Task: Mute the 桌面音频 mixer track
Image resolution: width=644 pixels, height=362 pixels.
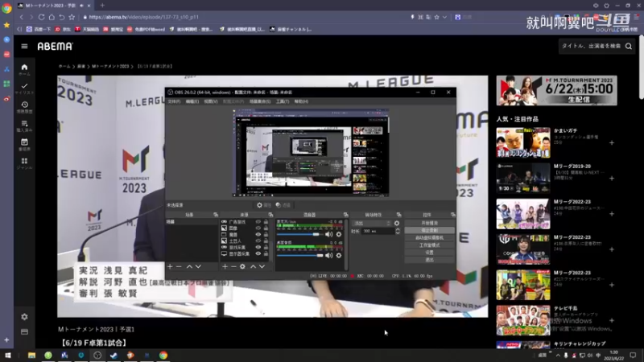Action: coord(328,255)
